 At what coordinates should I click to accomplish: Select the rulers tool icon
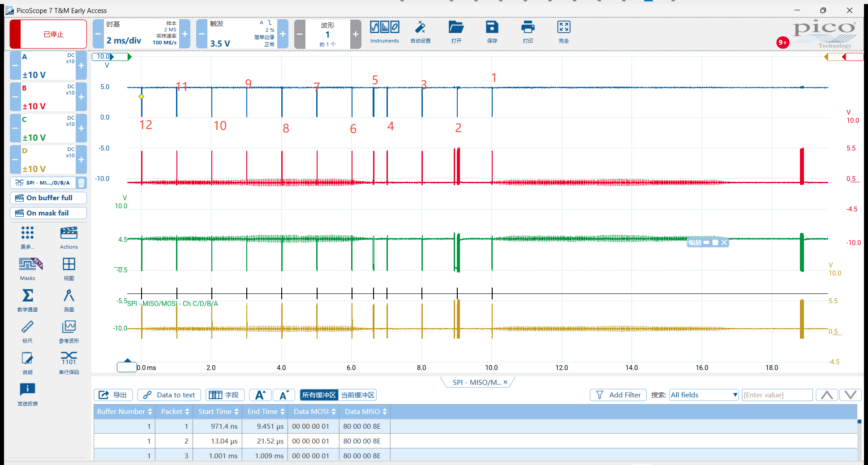pos(27,327)
